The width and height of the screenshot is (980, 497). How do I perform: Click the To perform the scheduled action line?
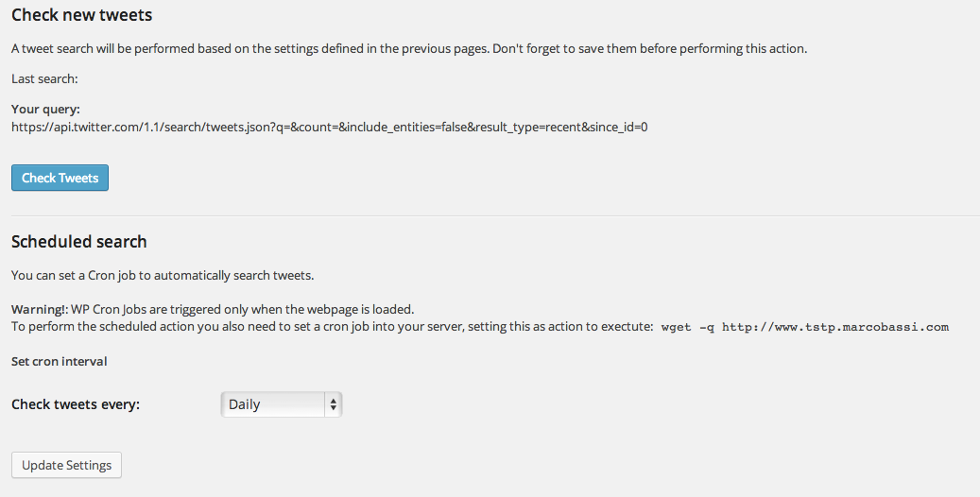tap(331, 327)
